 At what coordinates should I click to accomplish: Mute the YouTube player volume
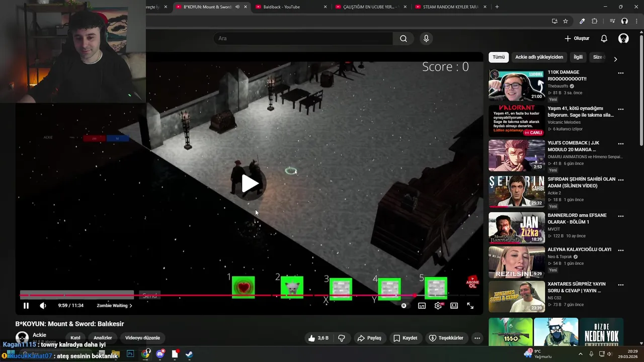point(43,305)
